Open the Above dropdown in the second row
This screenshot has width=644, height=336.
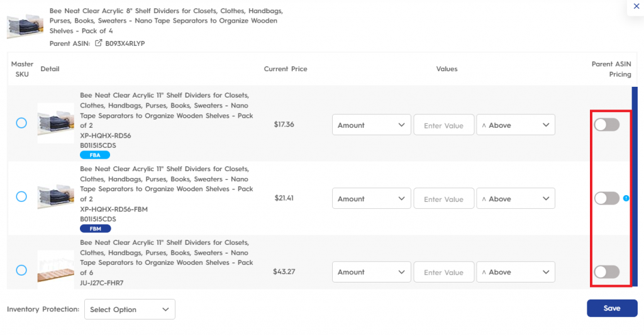[516, 198]
